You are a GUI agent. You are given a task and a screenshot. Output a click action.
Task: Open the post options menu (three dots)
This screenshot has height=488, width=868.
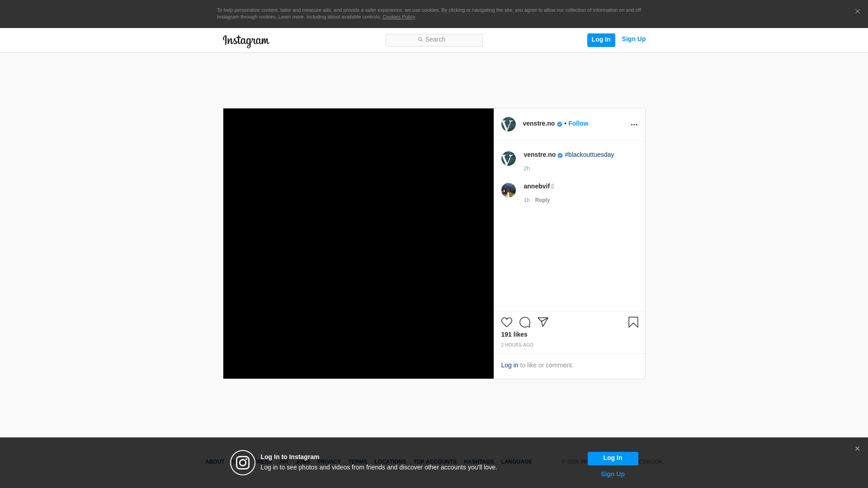(634, 125)
